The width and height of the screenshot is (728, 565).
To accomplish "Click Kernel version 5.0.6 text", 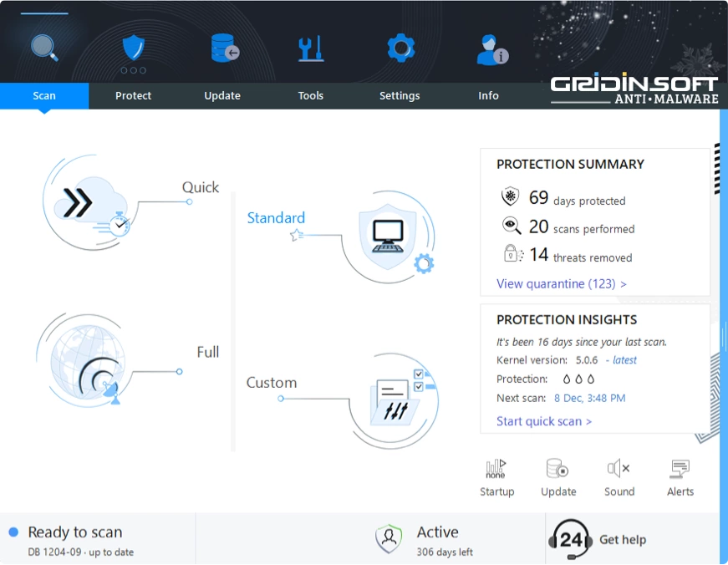I will point(547,359).
